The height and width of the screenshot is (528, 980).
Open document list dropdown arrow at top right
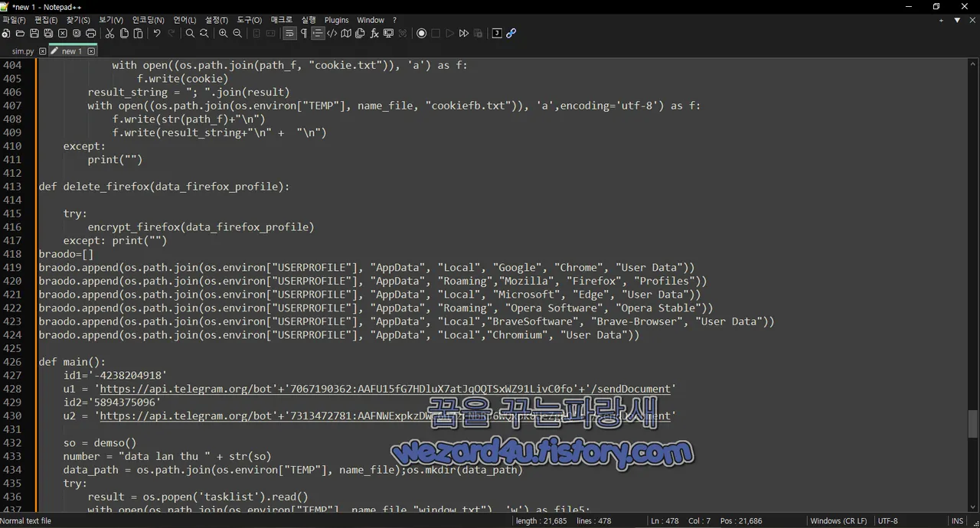(957, 20)
